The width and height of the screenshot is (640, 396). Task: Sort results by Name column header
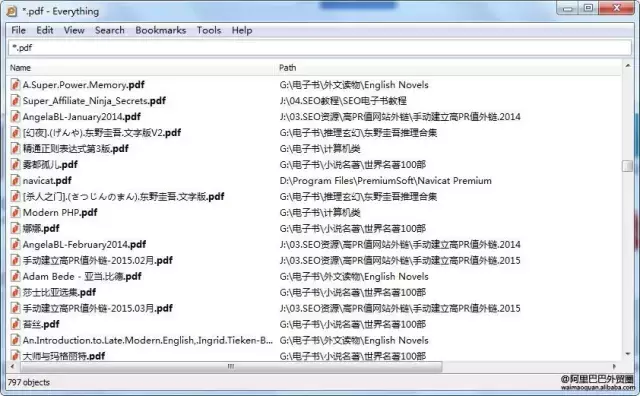coord(141,68)
